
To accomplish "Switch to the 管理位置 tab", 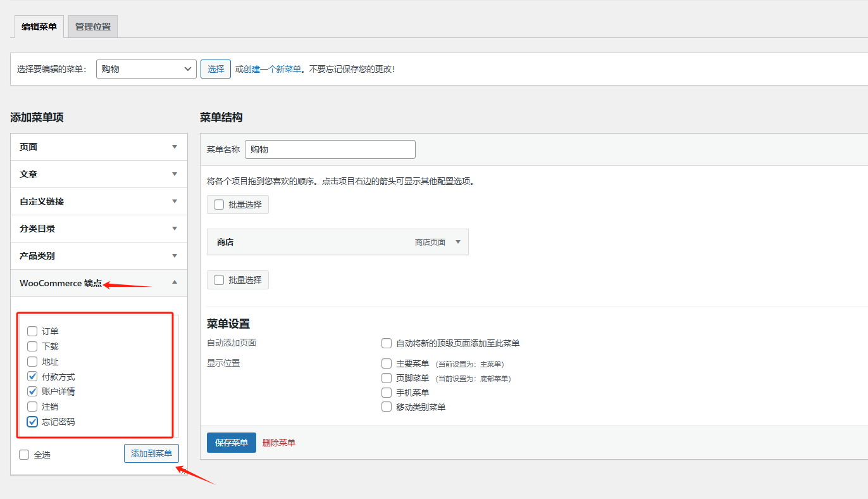I will tap(92, 27).
